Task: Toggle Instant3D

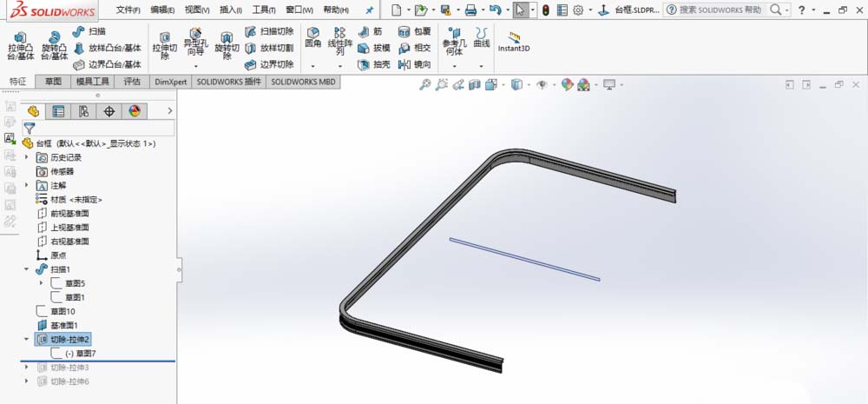Action: coord(514,42)
